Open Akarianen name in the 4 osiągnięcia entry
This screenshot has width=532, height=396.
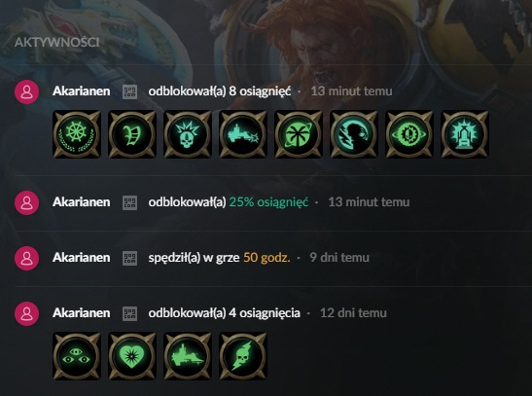point(82,313)
